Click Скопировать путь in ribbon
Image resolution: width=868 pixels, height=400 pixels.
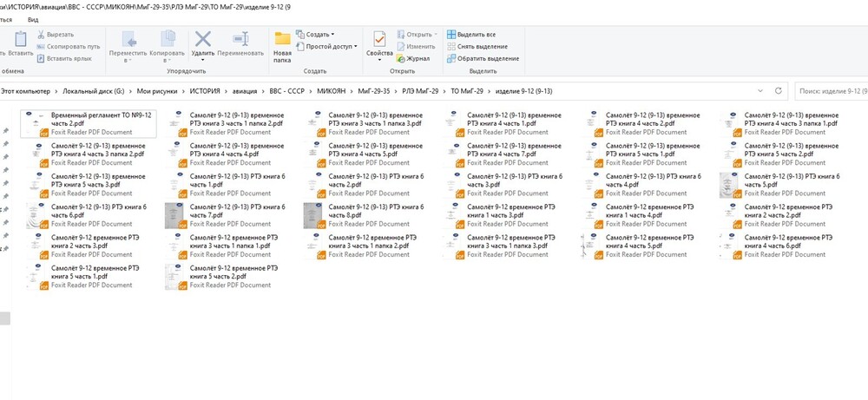tap(69, 47)
